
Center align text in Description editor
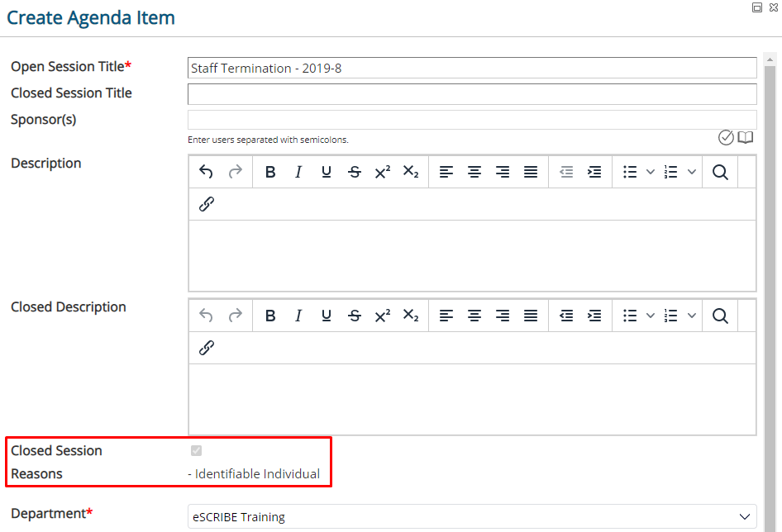(474, 172)
